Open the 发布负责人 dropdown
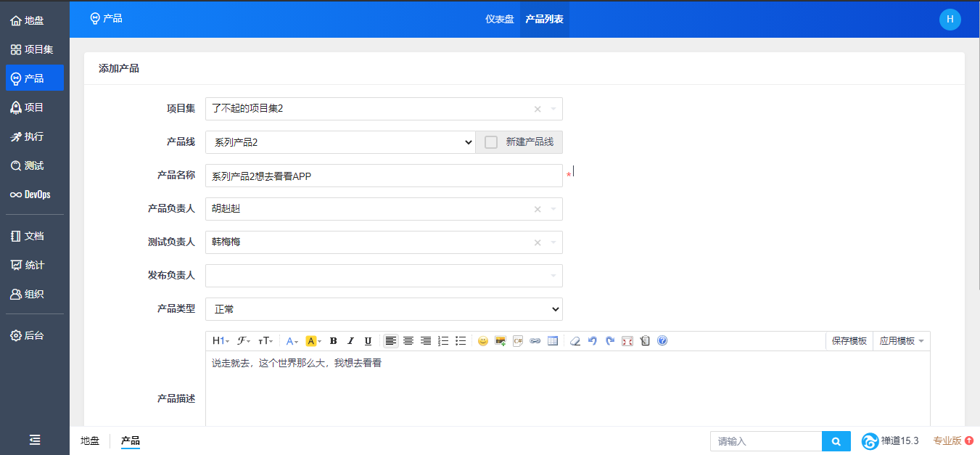Screen dimensions: 980x455 click(x=384, y=276)
